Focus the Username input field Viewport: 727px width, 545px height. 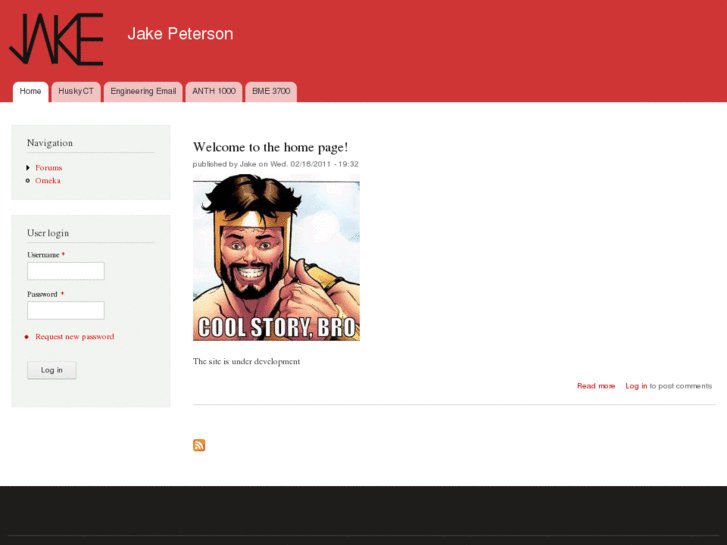[x=66, y=271]
